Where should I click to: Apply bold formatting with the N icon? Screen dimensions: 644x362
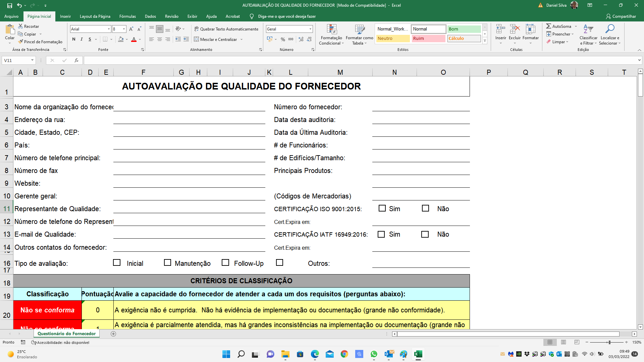[x=74, y=39]
